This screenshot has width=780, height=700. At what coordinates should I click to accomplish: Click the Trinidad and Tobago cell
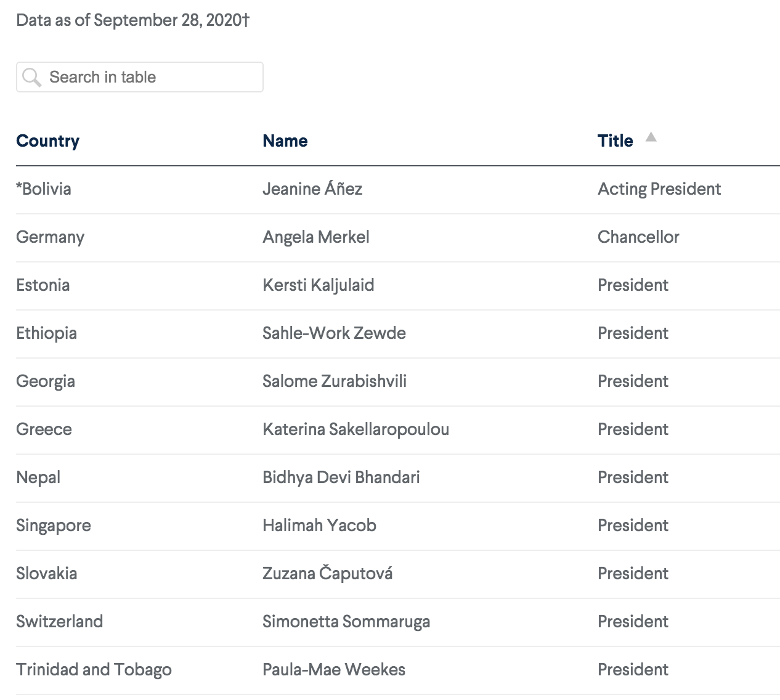point(94,669)
